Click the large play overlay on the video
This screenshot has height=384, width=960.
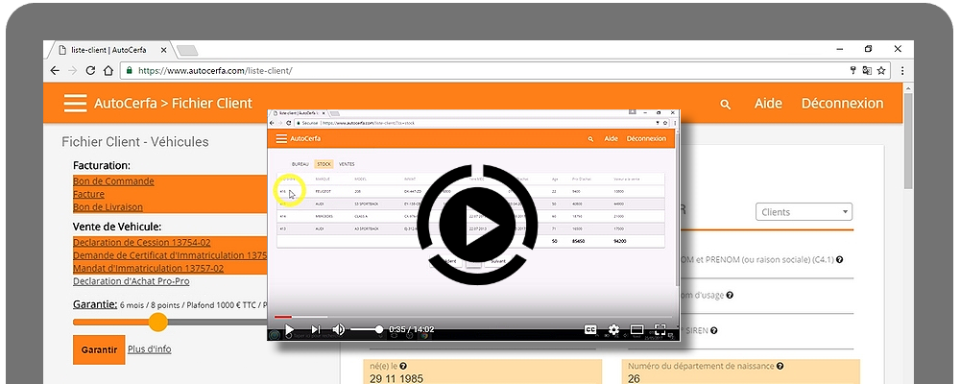477,225
